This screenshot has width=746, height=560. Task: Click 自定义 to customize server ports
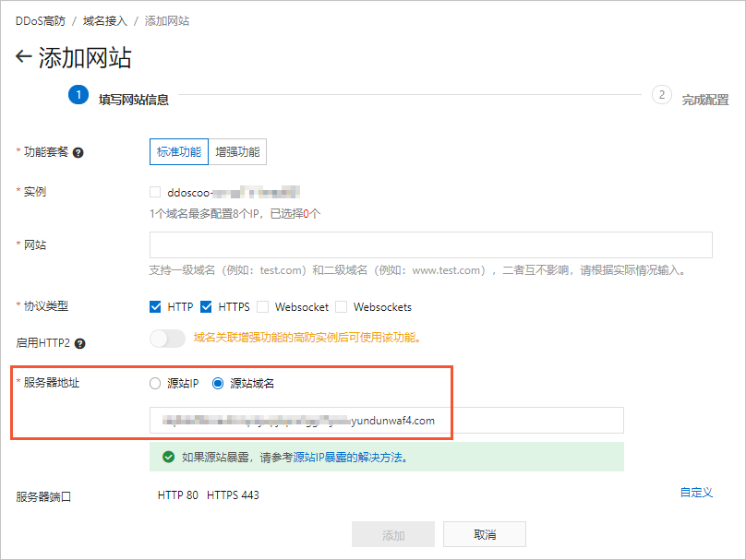click(696, 493)
